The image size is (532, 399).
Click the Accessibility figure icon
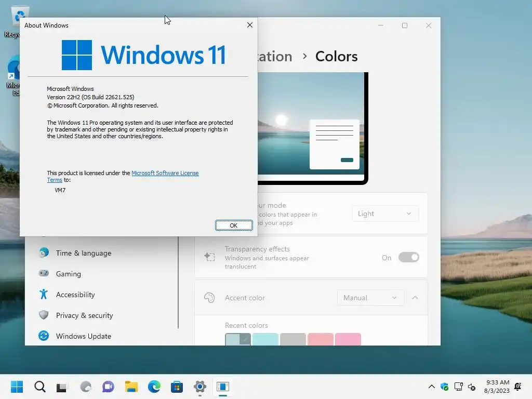[44, 294]
